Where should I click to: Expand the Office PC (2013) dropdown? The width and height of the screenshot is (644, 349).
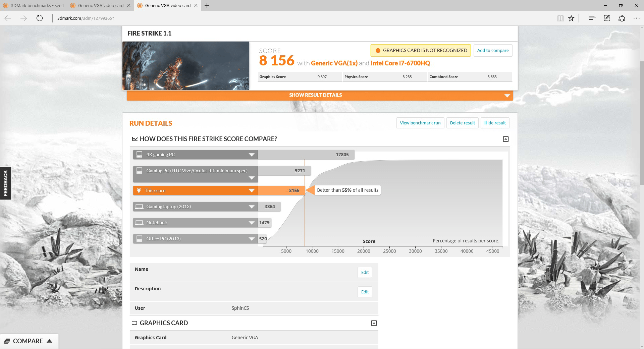click(252, 239)
